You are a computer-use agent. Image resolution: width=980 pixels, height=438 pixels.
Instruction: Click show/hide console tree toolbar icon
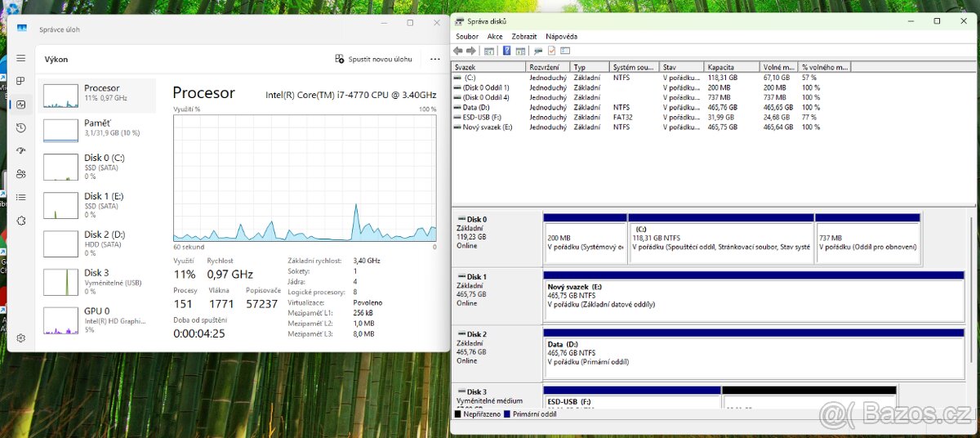click(x=489, y=51)
